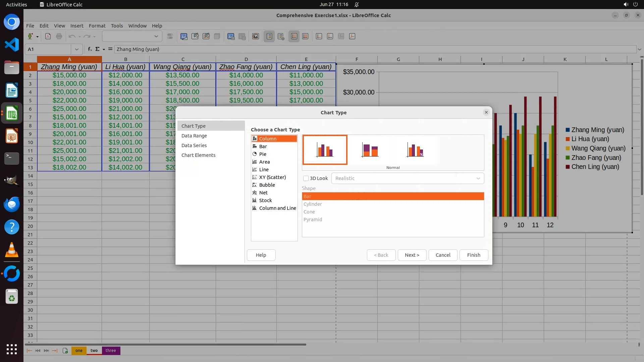644x362 pixels.
Task: Click the Next > button
Action: [x=412, y=255]
